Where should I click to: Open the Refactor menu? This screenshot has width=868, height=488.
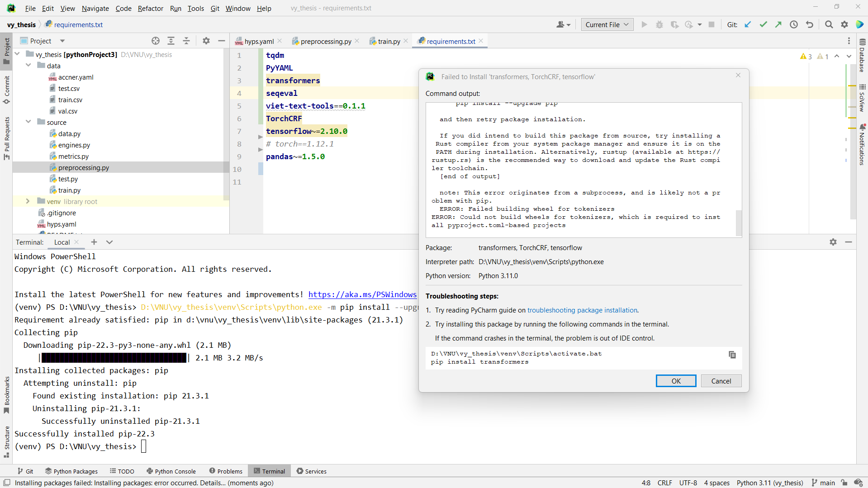click(x=150, y=8)
